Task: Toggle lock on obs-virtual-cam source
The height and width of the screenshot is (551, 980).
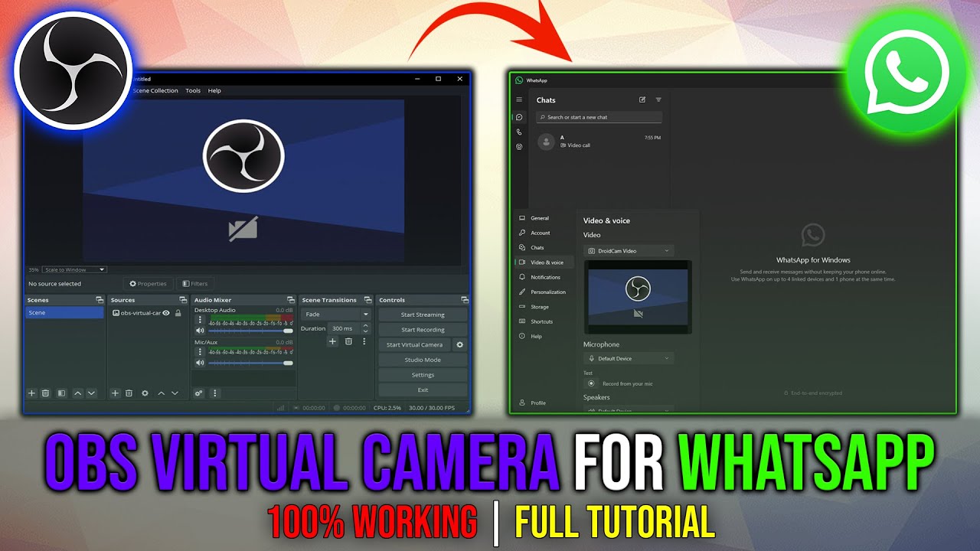Action: [178, 313]
